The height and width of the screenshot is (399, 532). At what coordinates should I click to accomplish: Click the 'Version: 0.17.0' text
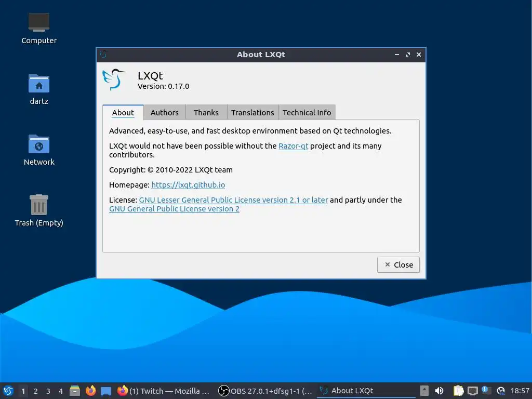tap(164, 86)
